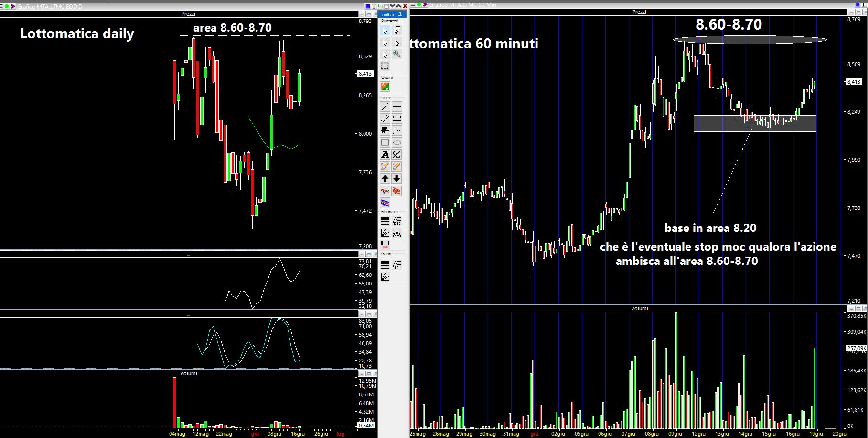Click the T text icon in daily titlebar
The width and height of the screenshot is (868, 438).
(x=374, y=6)
